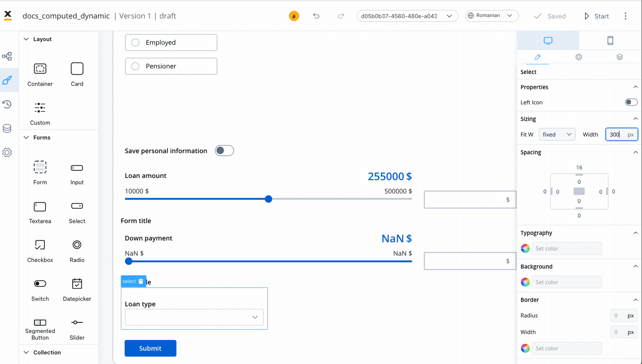Click the Typography Set color field
The width and height of the screenshot is (642, 364).
[567, 248]
